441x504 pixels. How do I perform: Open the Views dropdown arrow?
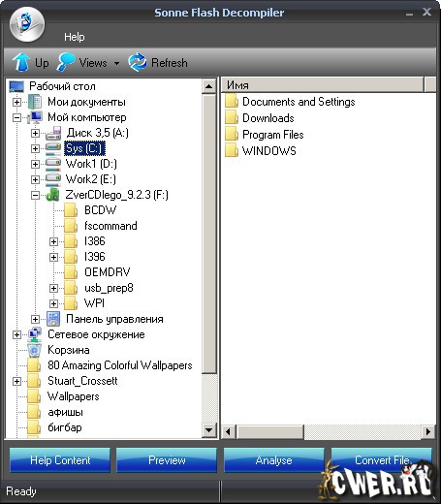point(116,63)
